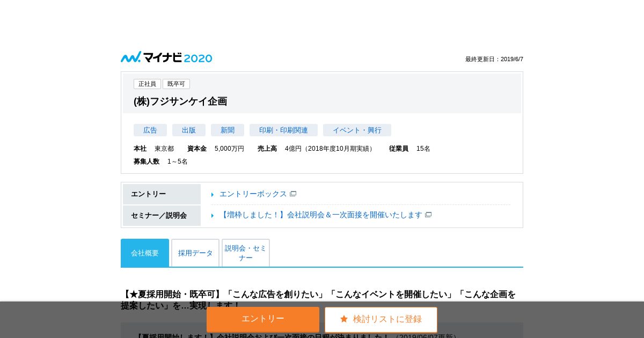Click the 【★夏採用開始・既卒可】 headline
This screenshot has height=338, width=644.
318,300
